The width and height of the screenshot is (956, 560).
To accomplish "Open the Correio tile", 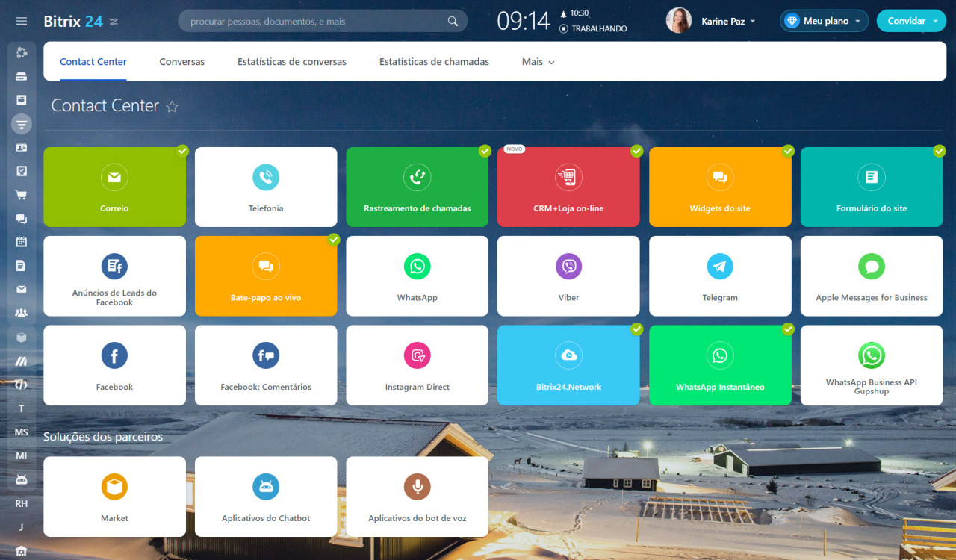I will tap(114, 187).
